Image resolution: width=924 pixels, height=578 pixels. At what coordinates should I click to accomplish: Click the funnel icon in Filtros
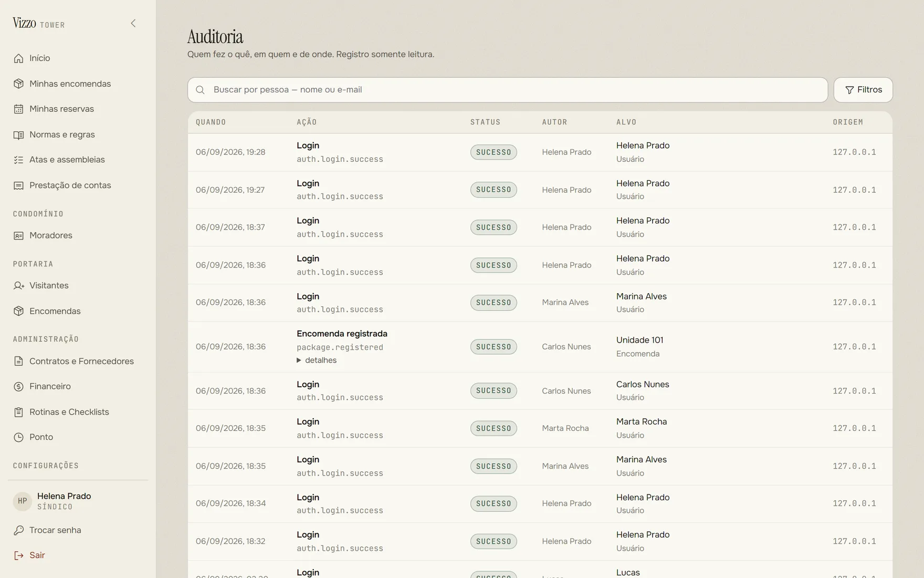pyautogui.click(x=849, y=90)
